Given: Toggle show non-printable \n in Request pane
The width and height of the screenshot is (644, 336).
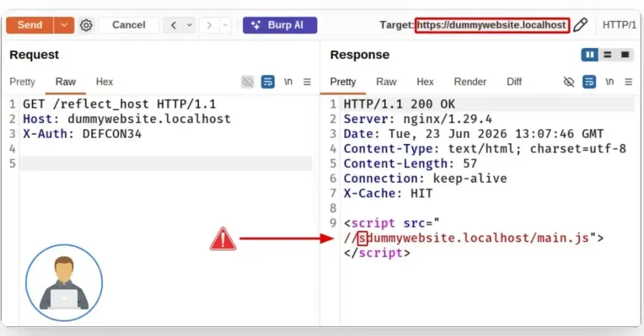Looking at the screenshot, I should [x=288, y=81].
